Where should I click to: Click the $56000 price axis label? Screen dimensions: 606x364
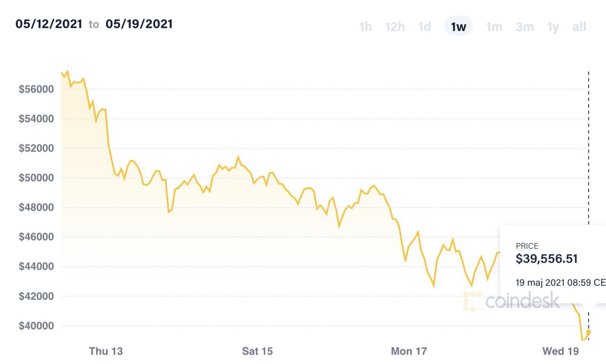pyautogui.click(x=36, y=89)
